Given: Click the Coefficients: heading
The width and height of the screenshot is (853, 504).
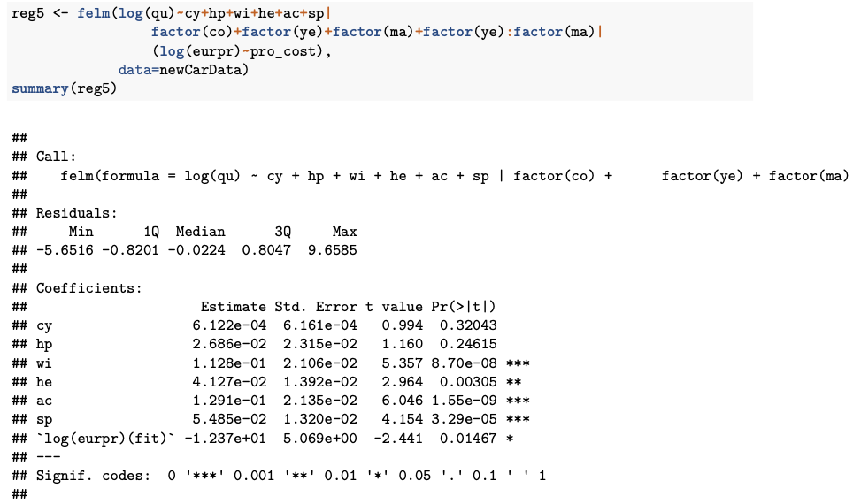Looking at the screenshot, I should [x=88, y=287].
